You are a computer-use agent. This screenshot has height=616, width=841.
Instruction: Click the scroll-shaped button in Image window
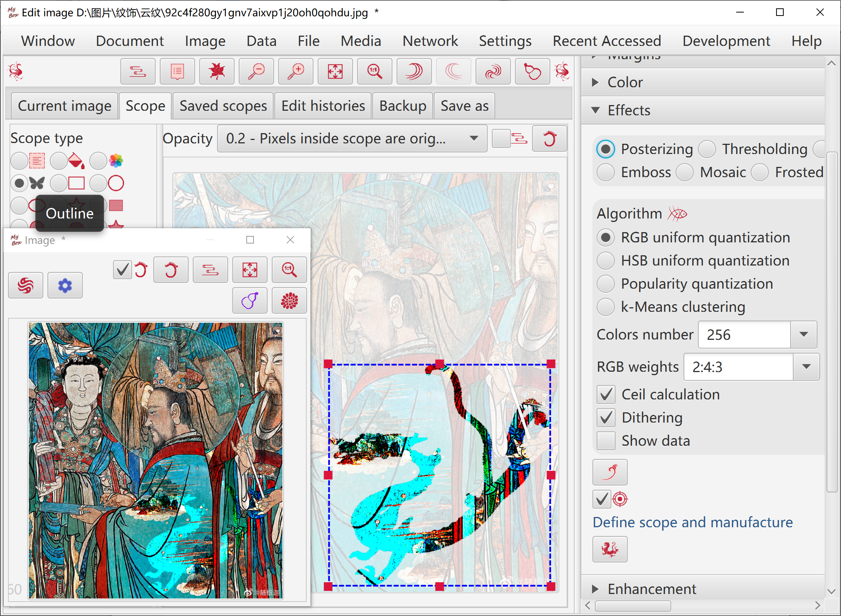pos(210,270)
